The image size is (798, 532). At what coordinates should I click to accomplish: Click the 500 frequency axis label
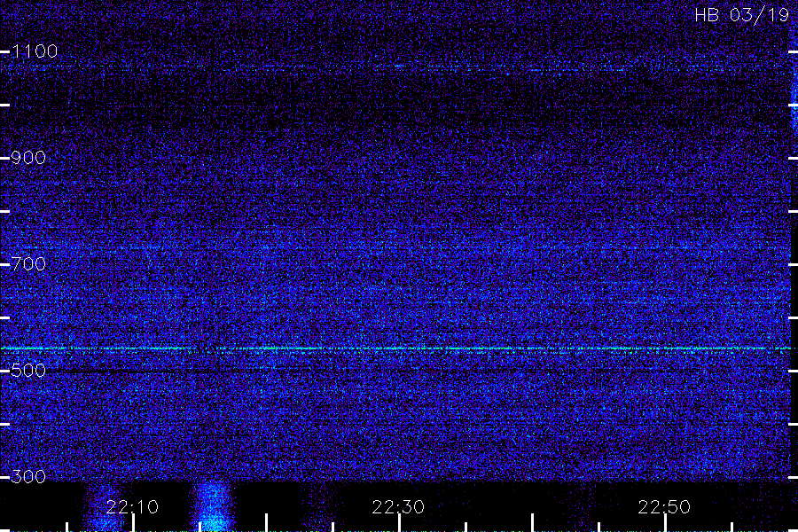[28, 371]
